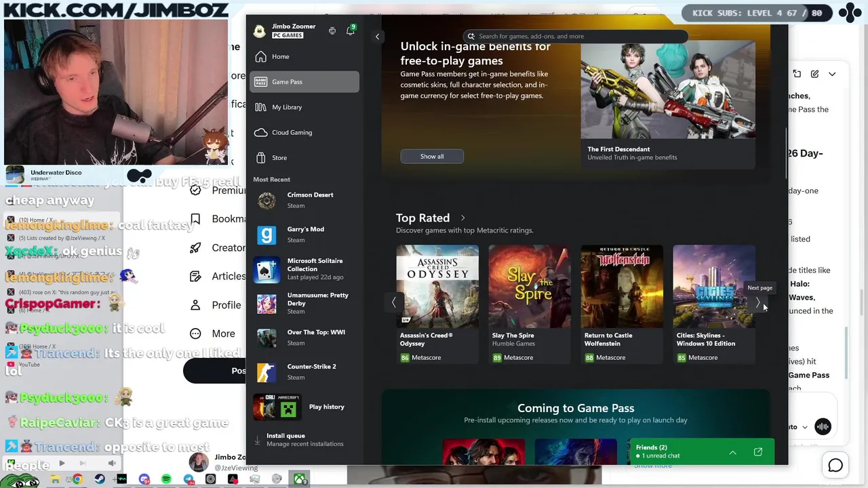Open Chrome from the taskbar
This screenshot has width=868, height=488.
tap(77, 479)
